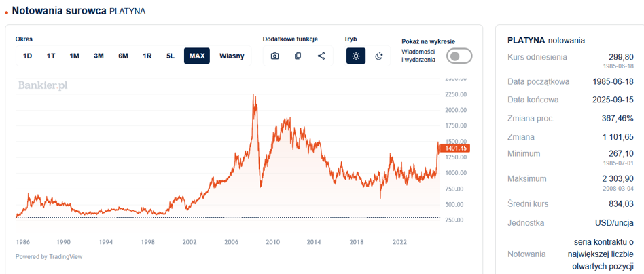Click the camera screenshot icon
This screenshot has height=274, width=644.
274,56
